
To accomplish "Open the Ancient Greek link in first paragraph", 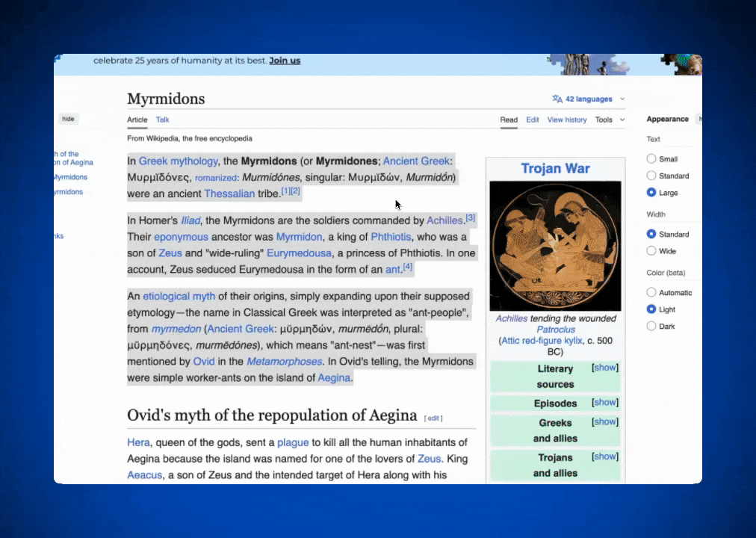I will [416, 161].
